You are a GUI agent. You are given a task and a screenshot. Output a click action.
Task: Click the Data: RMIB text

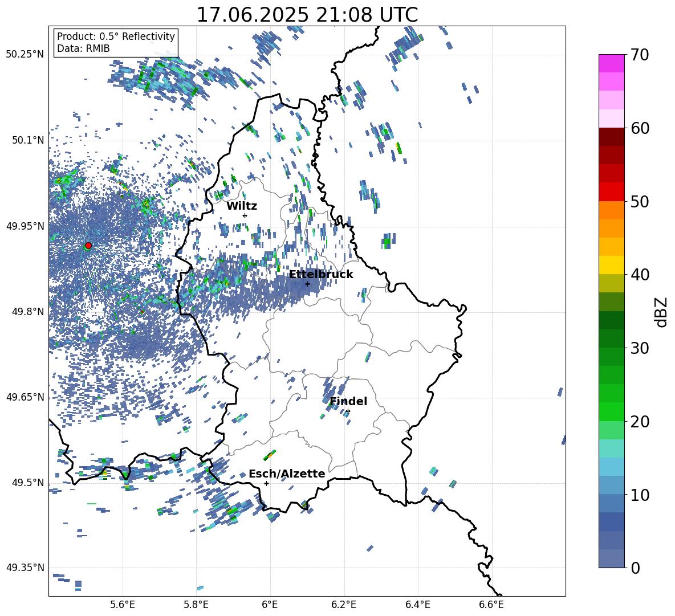click(x=83, y=48)
